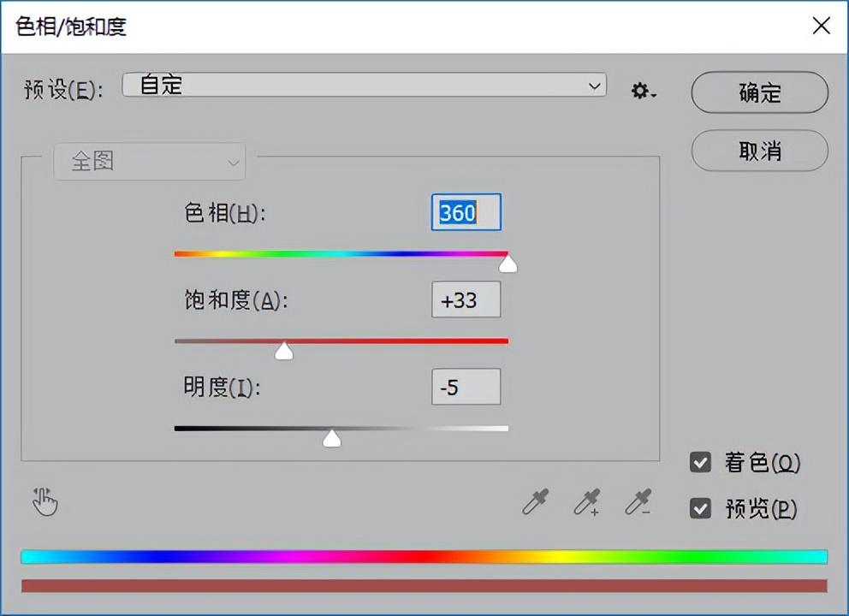The image size is (849, 616).
Task: Close the 色相/饱和度 dialog
Action: 822,25
